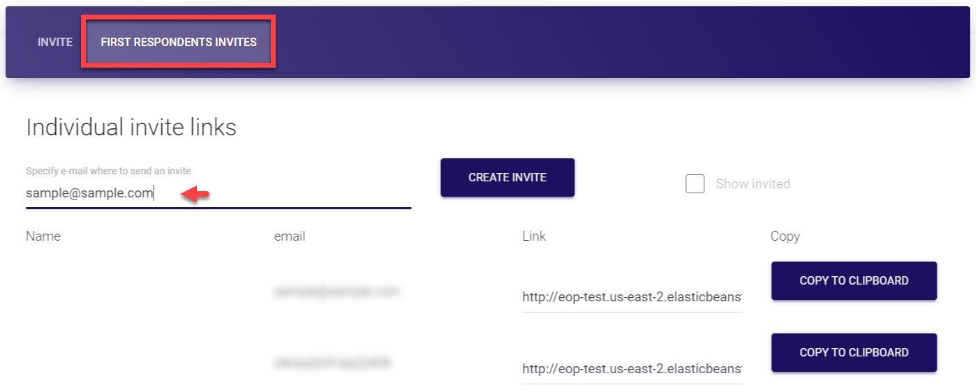Click the Show invited label text
Viewport: 980px width, 392px height.
click(752, 184)
